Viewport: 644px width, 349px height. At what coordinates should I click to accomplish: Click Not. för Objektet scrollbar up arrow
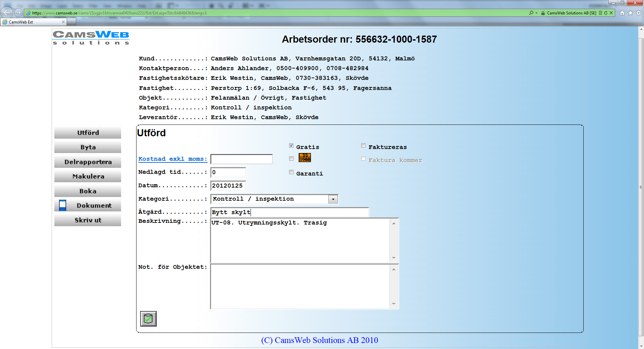[x=394, y=269]
